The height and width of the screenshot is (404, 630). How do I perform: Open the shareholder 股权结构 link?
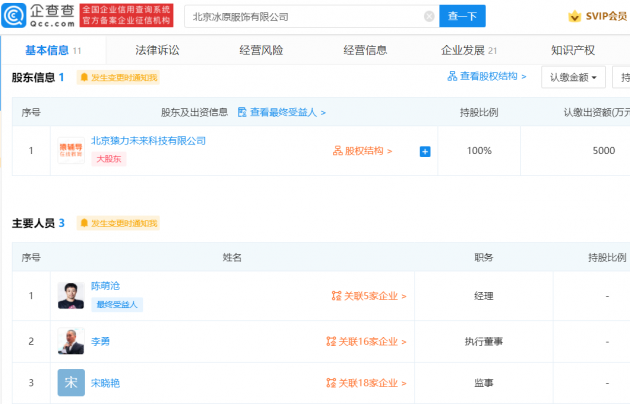pos(362,151)
